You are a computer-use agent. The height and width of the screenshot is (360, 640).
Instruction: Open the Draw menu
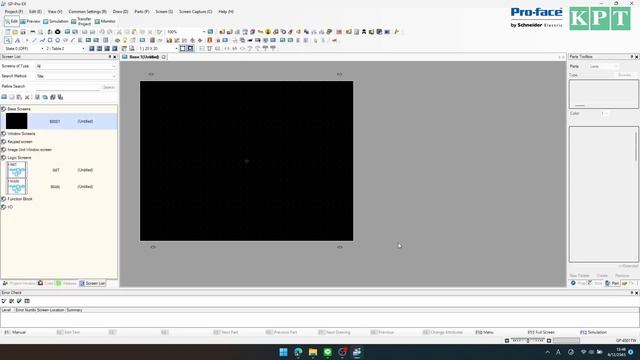click(120, 11)
